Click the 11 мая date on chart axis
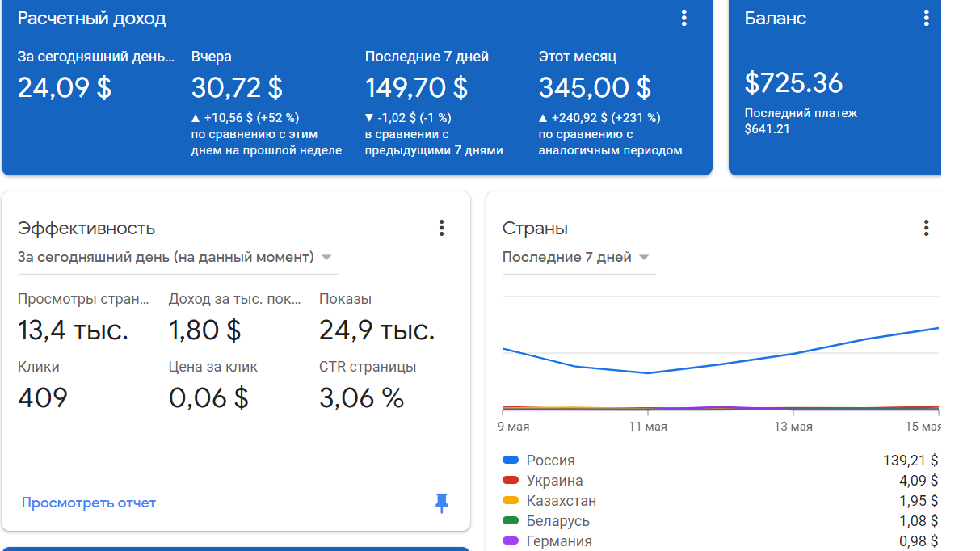980x551 pixels. point(647,427)
